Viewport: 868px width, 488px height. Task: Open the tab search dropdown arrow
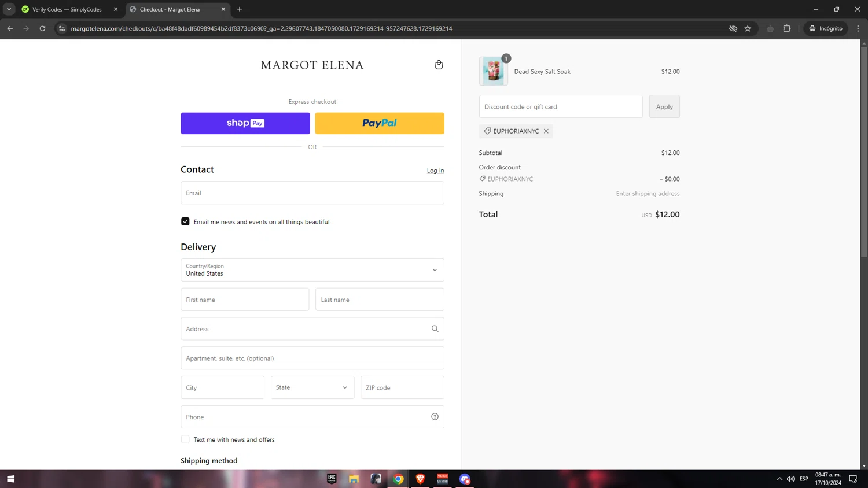point(9,9)
